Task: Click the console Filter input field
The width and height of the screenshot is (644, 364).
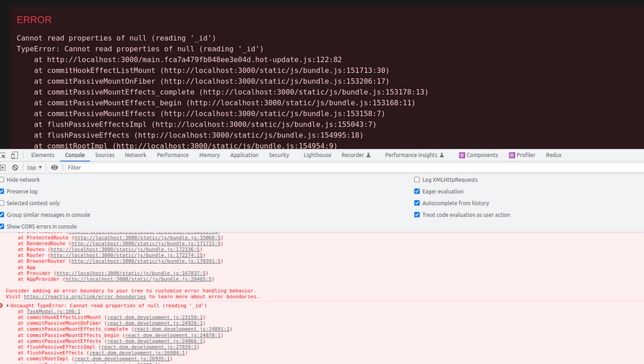Action: 220,167
